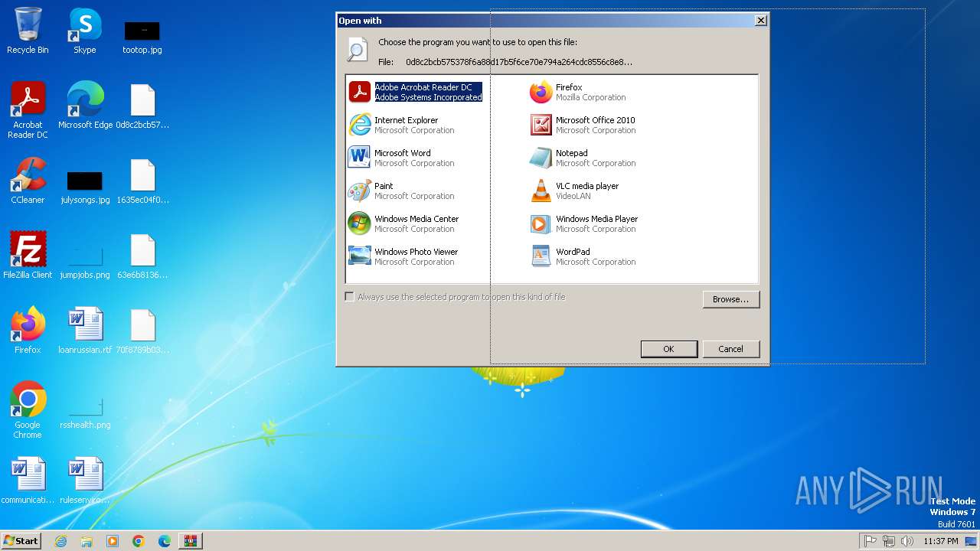
Task: Select julysongs.jpg on the desktop
Action: coord(85,186)
